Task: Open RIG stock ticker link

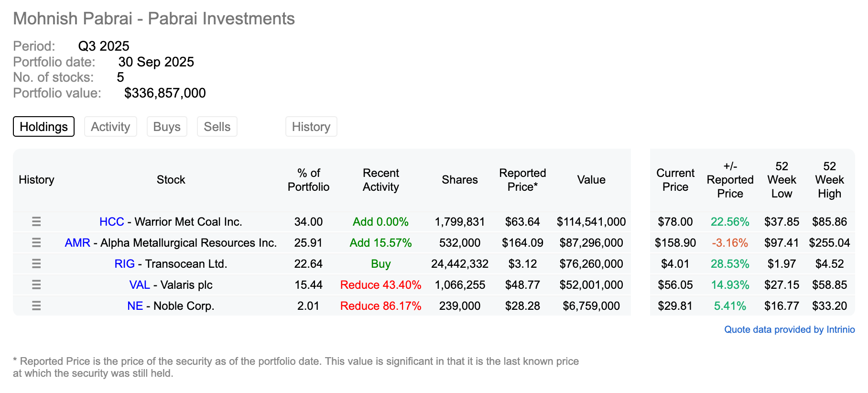Action: pos(124,264)
